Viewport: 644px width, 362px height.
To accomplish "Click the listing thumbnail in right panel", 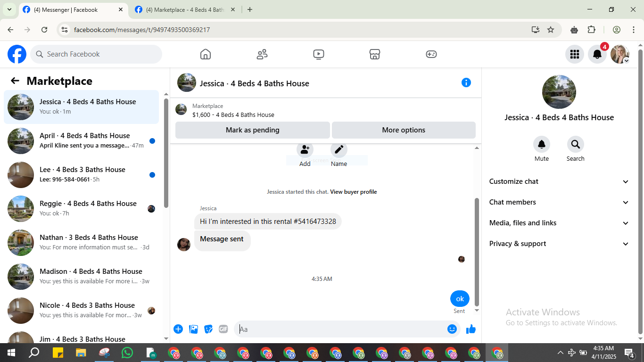I will click(559, 92).
